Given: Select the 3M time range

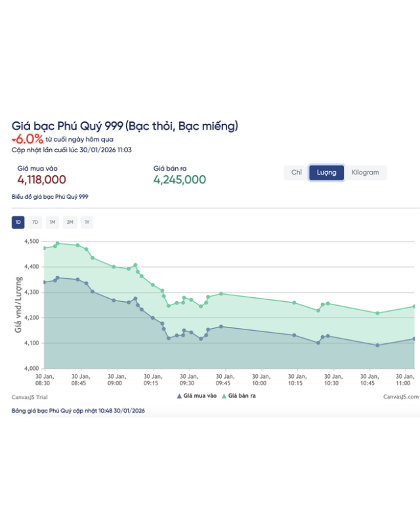Looking at the screenshot, I should tap(70, 222).
